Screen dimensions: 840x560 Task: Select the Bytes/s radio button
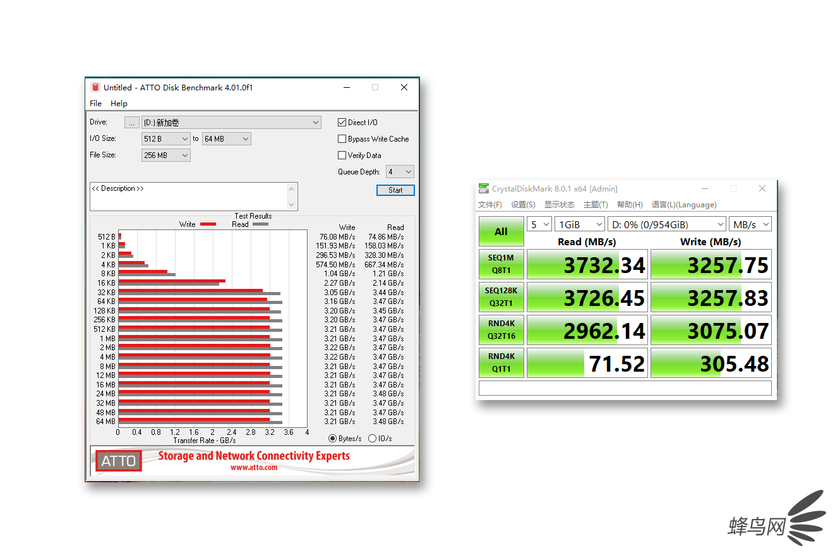click(x=333, y=438)
